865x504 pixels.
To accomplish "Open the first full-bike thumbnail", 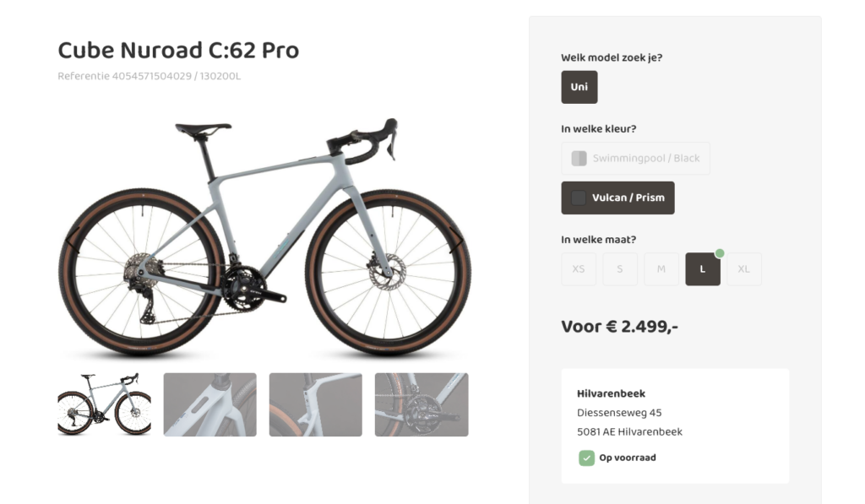I will pyautogui.click(x=104, y=404).
